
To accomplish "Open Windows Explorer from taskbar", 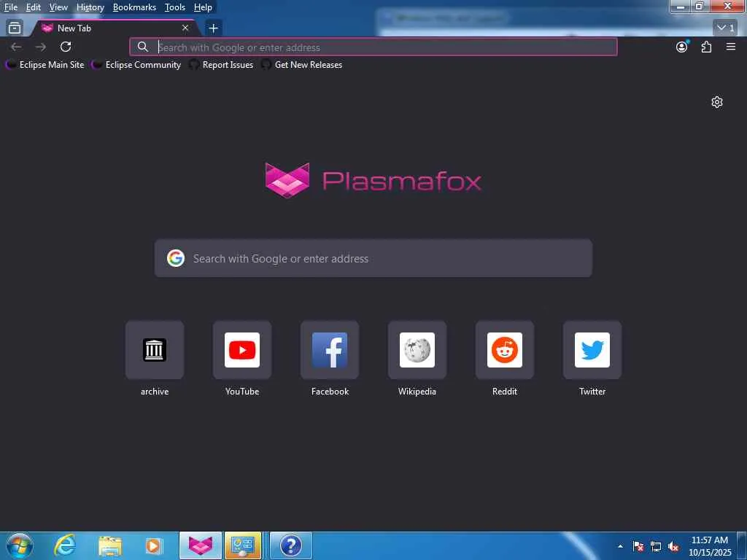I will click(x=110, y=545).
